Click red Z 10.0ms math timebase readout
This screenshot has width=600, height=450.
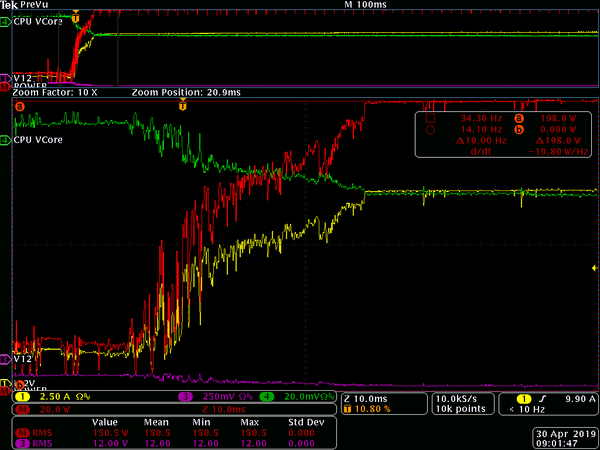tap(224, 409)
